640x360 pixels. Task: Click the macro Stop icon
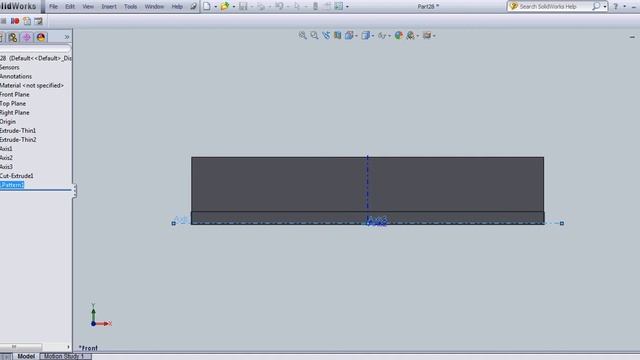click(x=3, y=21)
